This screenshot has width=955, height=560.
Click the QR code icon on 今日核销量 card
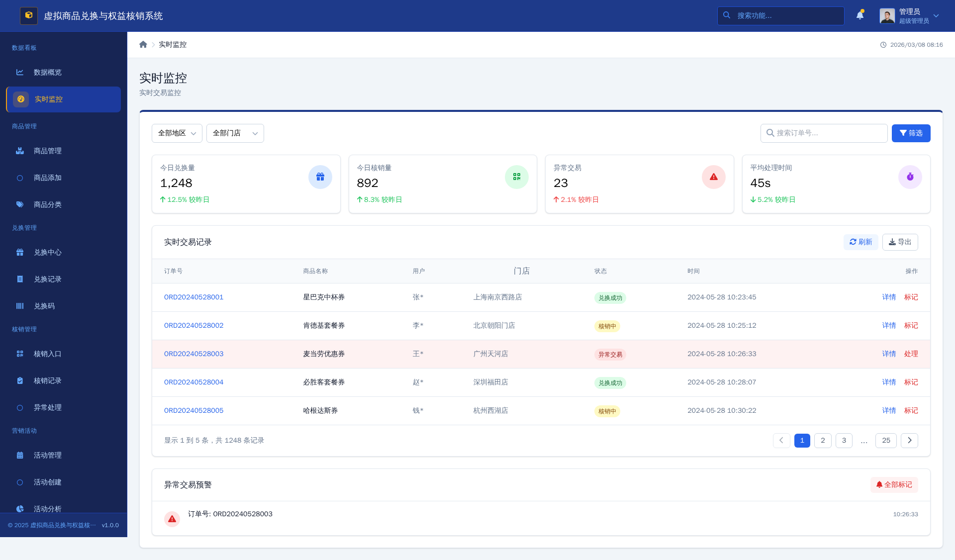click(x=516, y=177)
